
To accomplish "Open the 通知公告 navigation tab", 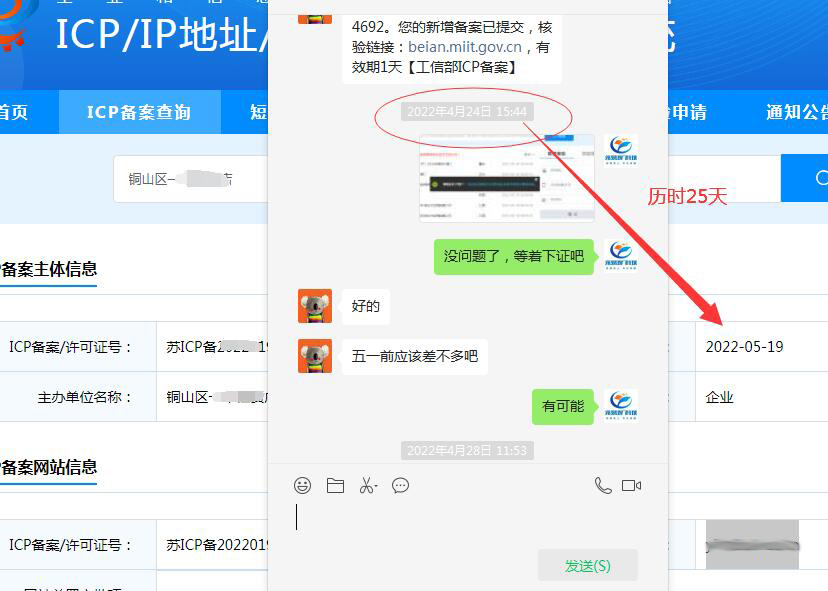I will 796,112.
